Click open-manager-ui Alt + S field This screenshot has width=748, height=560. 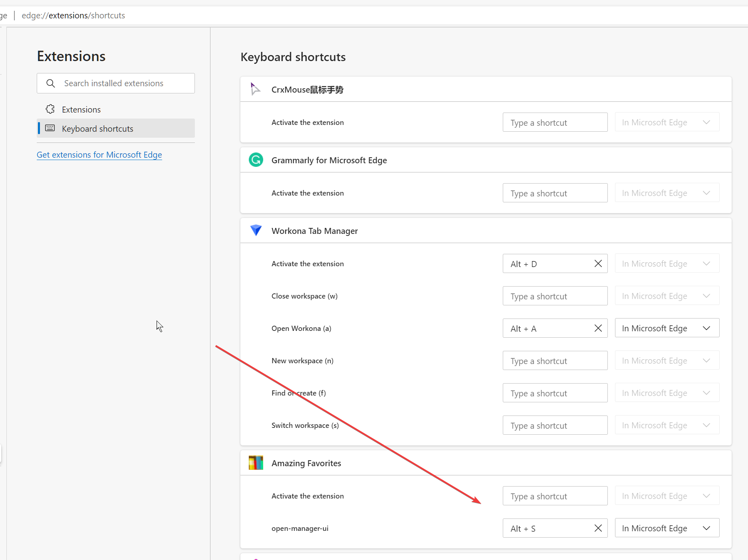point(555,528)
